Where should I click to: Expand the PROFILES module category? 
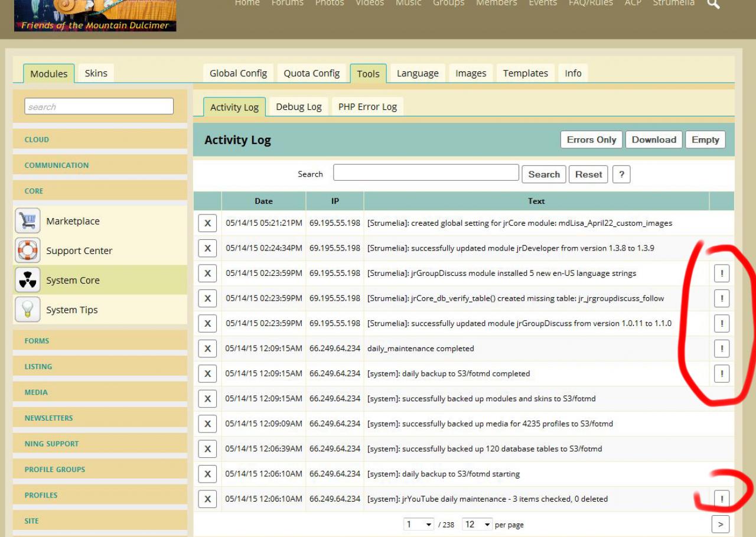(41, 495)
